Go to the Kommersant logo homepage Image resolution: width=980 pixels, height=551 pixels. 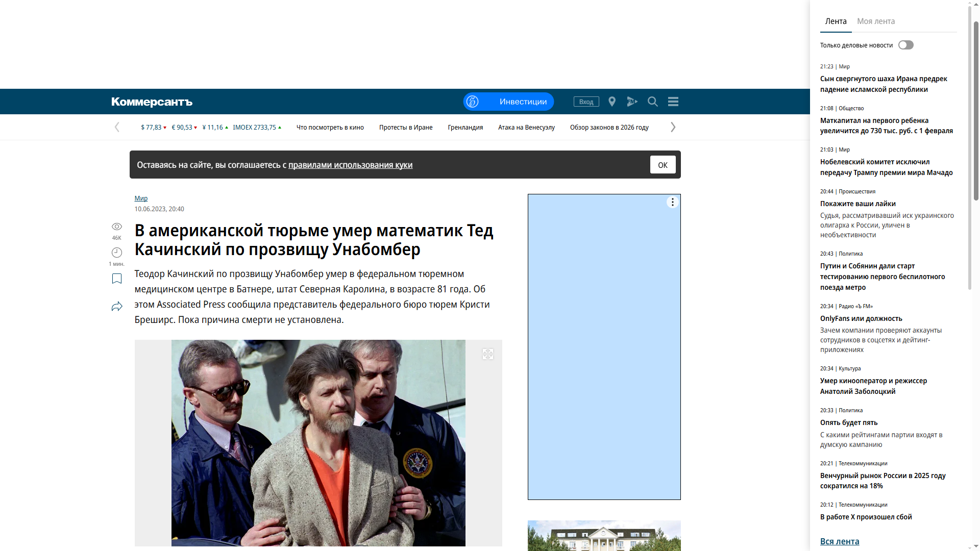coord(152,102)
